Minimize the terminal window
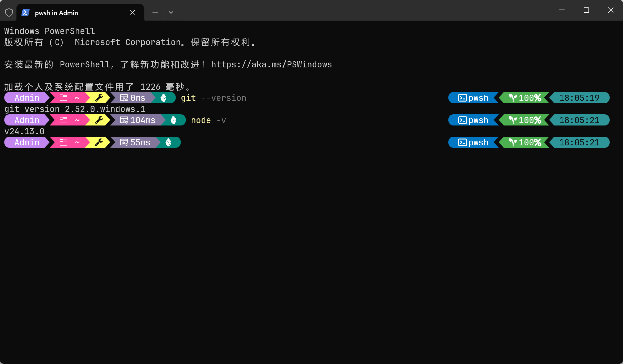The width and height of the screenshot is (623, 364). (562, 10)
